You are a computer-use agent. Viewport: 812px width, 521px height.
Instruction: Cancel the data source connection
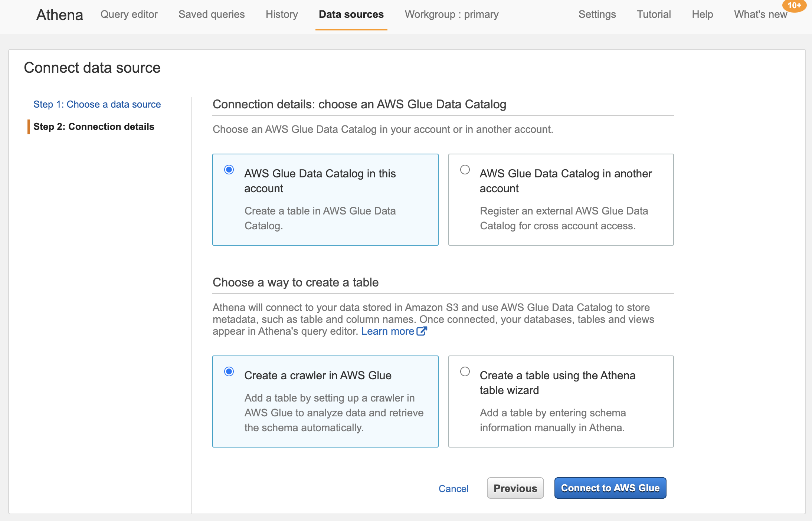pos(454,488)
